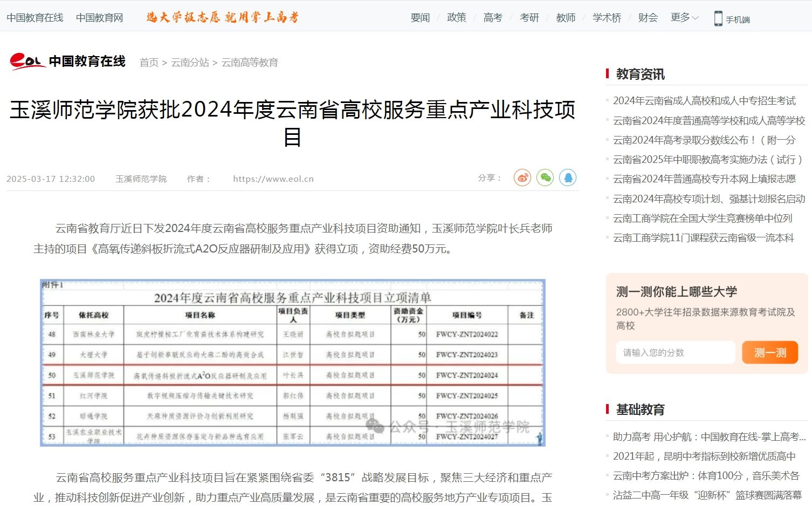Open the 云南高等教育 breadcrumb link
Viewport: 812px width, 505px height.
pyautogui.click(x=250, y=63)
